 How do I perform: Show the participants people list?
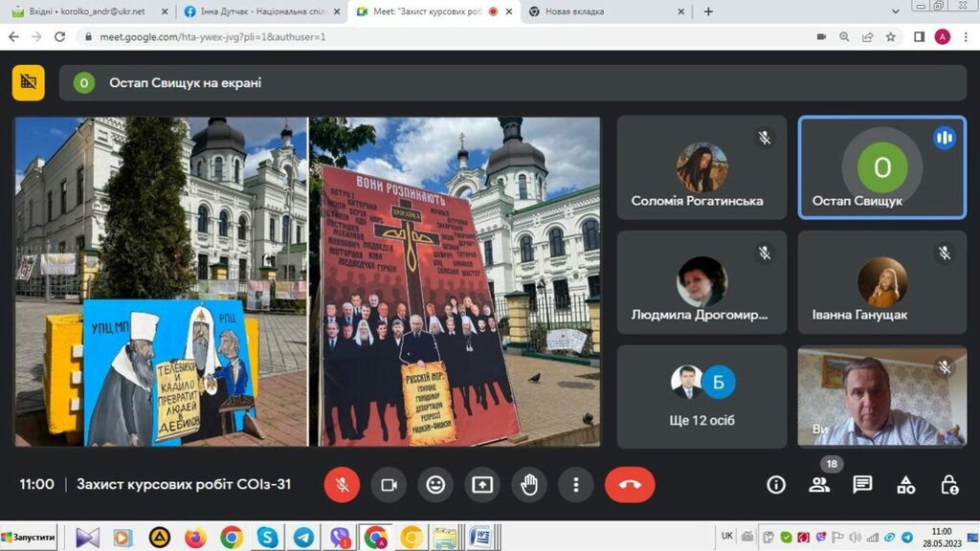(x=819, y=485)
